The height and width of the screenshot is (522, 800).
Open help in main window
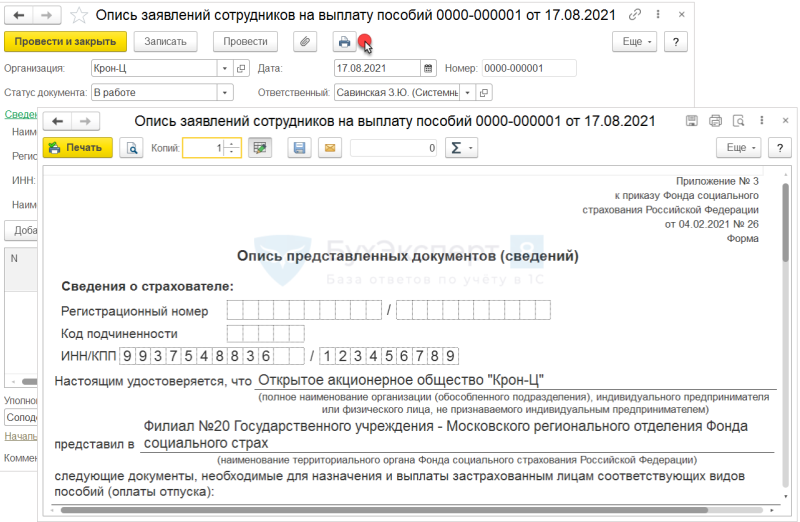(x=676, y=41)
